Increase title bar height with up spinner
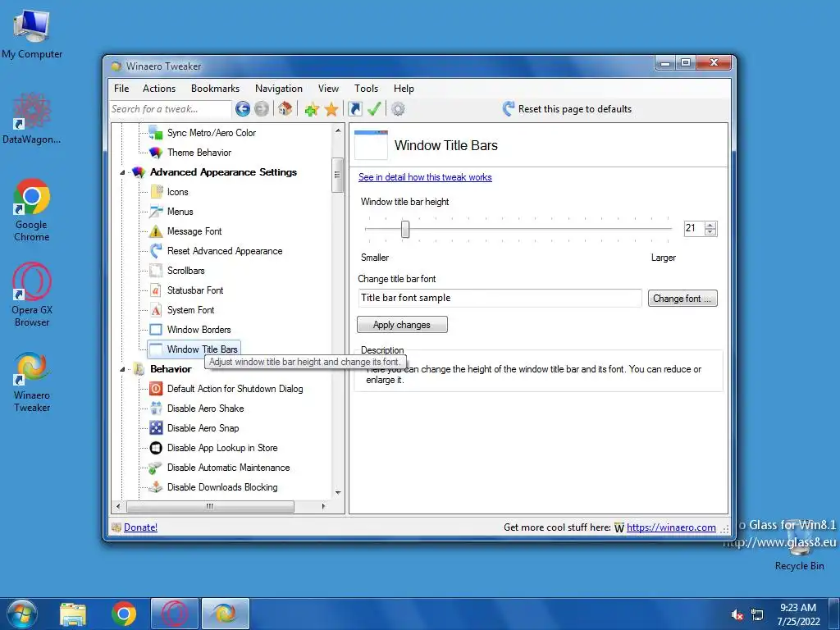The width and height of the screenshot is (840, 630). click(x=710, y=225)
